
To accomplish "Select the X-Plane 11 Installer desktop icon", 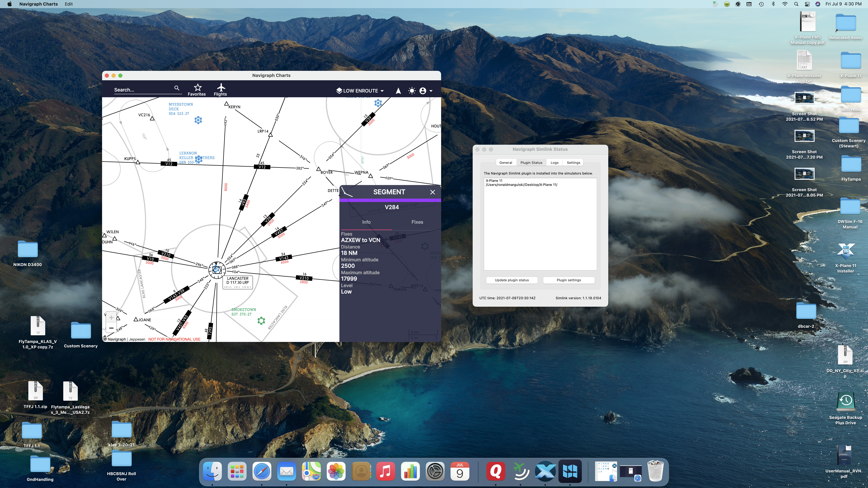I will [846, 258].
